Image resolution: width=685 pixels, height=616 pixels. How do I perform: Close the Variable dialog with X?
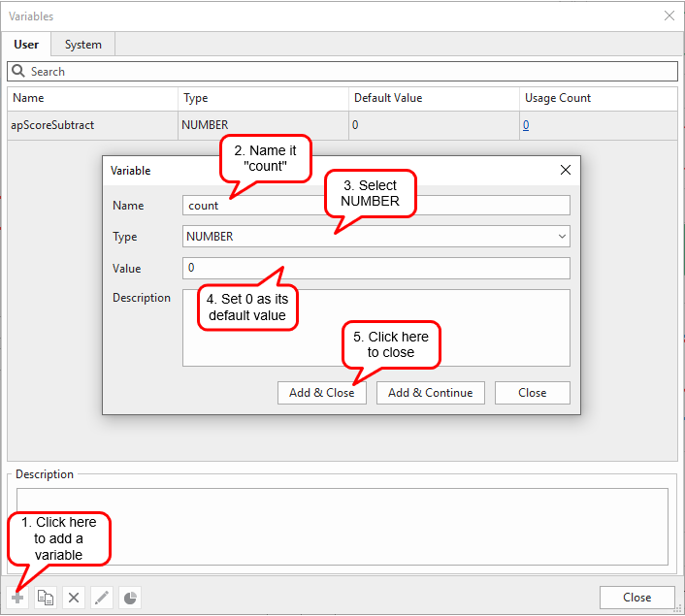(x=566, y=170)
